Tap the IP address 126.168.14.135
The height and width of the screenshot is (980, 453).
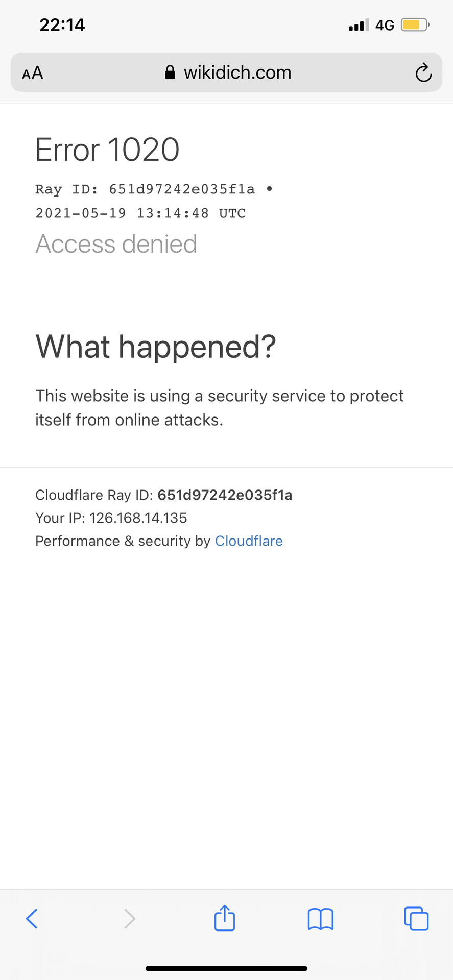pos(138,518)
